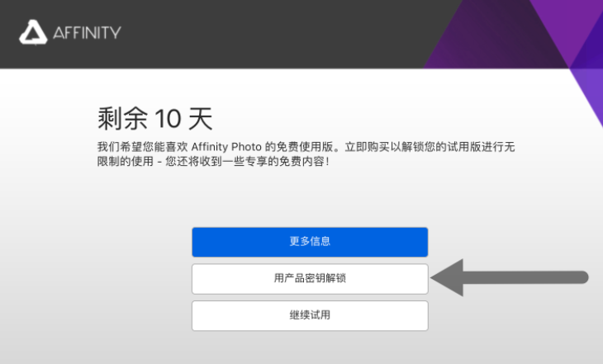This screenshot has height=364, width=603.
Task: Click the 剩余 10 天 heading
Action: click(x=155, y=118)
